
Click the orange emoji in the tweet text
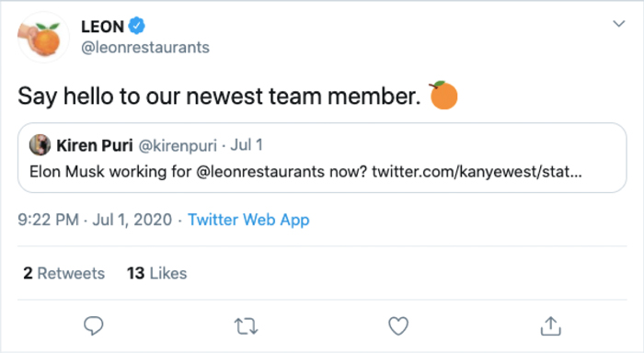point(443,96)
